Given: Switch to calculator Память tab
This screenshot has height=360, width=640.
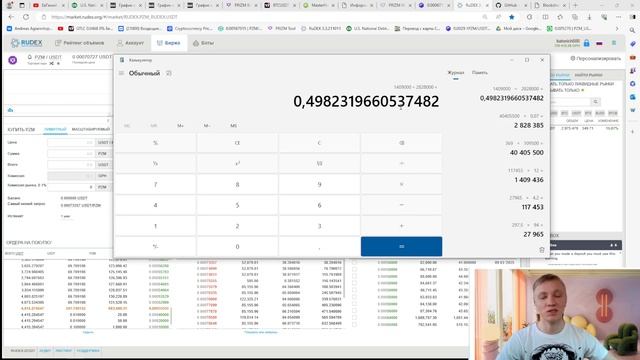Looking at the screenshot, I should coord(480,73).
